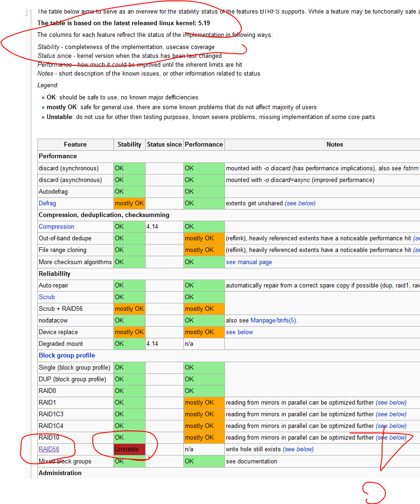Screen dimensions: 420x504
Task: Click kernel version line mentioning 5.19
Action: click(x=123, y=23)
